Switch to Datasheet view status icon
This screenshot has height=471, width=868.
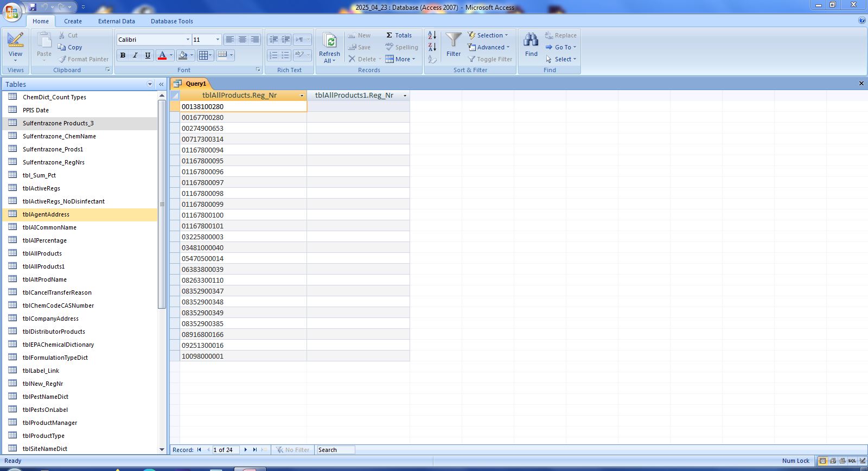(823, 461)
